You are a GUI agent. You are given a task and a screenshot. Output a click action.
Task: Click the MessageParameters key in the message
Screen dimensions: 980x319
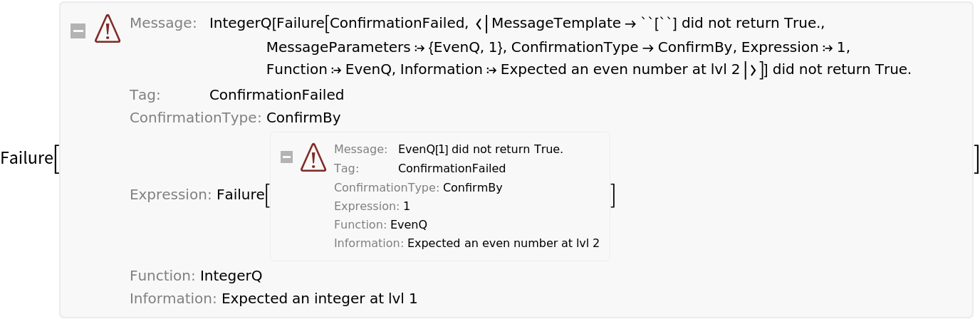(338, 48)
